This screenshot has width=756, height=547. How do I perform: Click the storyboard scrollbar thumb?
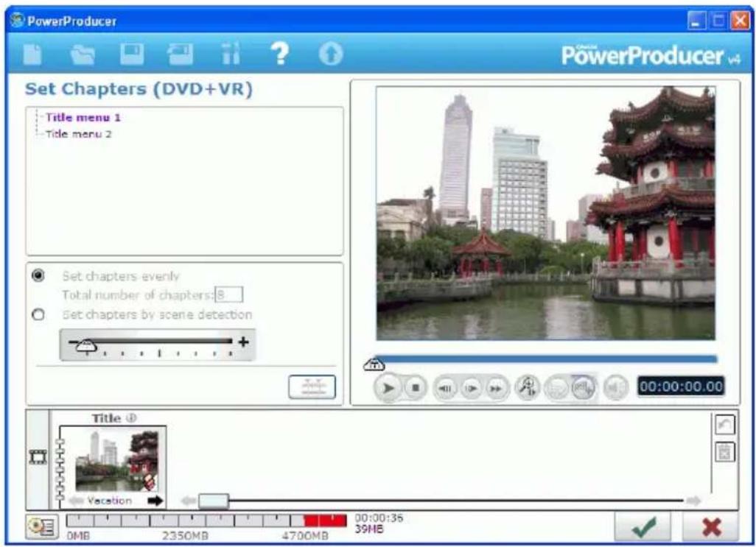tap(214, 501)
